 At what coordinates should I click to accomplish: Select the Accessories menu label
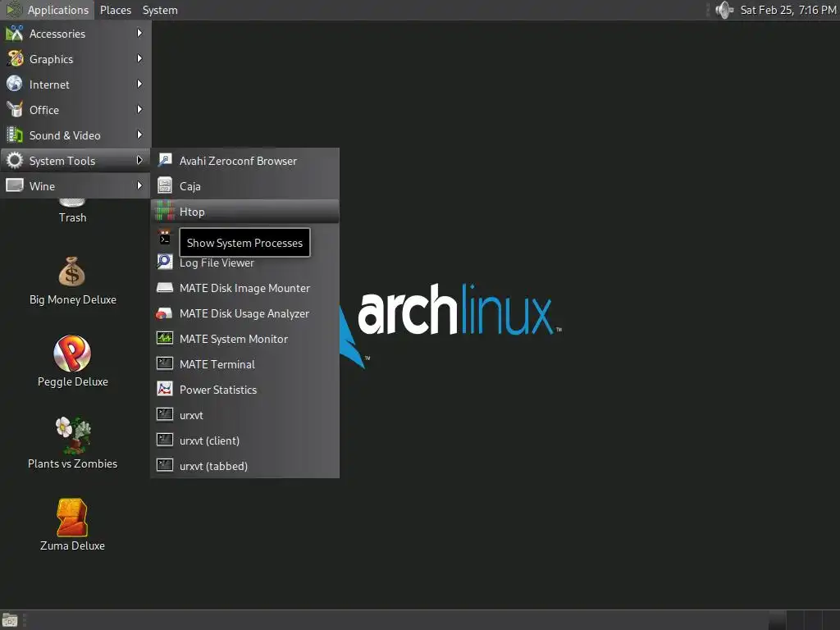(x=57, y=34)
